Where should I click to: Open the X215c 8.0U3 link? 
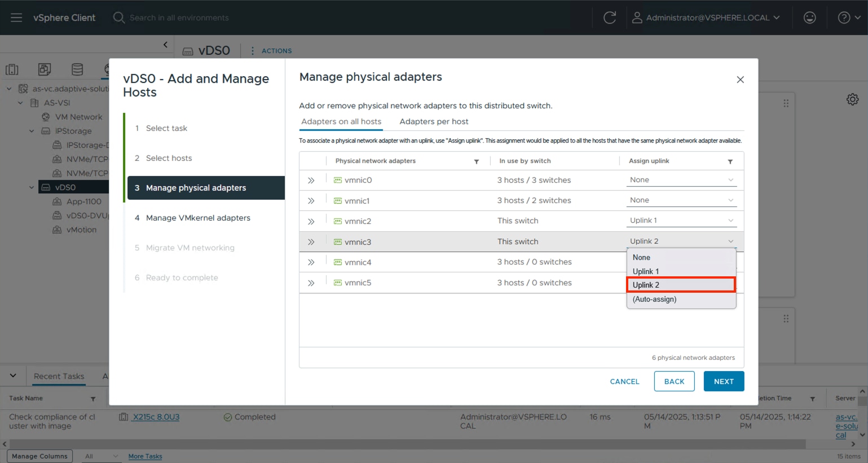[156, 417]
